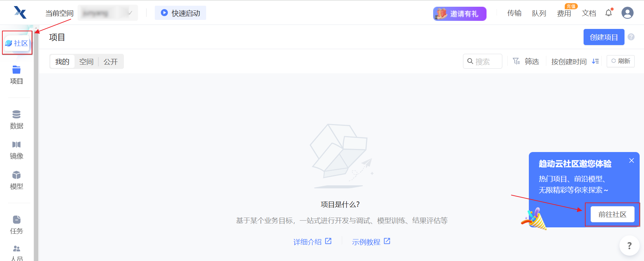Open the 筛选 filter options
Viewport: 644px width, 261px height.
pos(526,62)
